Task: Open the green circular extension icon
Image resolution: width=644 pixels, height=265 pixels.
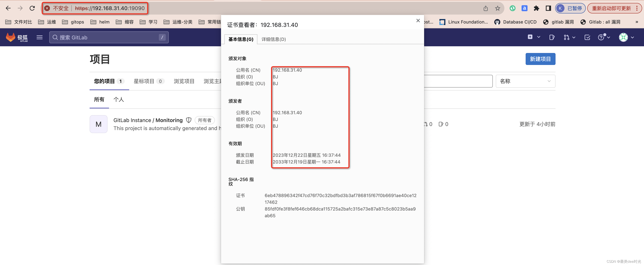Action: (513, 8)
